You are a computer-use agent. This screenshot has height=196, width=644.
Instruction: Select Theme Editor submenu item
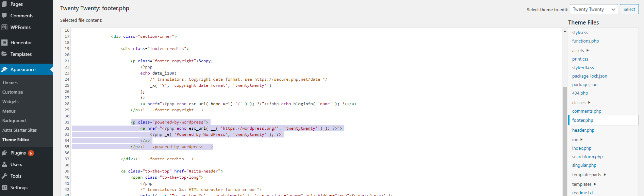[16, 140]
